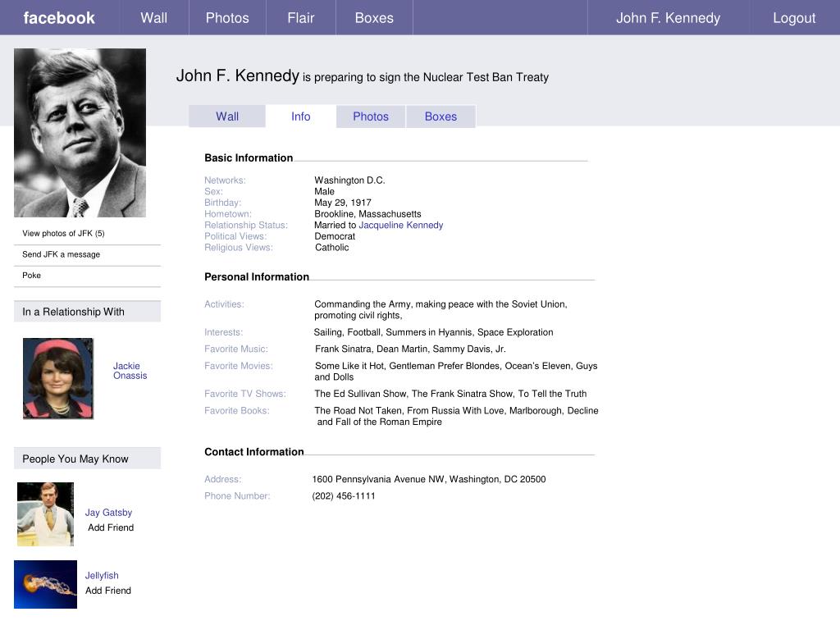The height and width of the screenshot is (630, 840).
Task: Click the 1600 Pennsylvania Avenue address text
Action: (428, 479)
